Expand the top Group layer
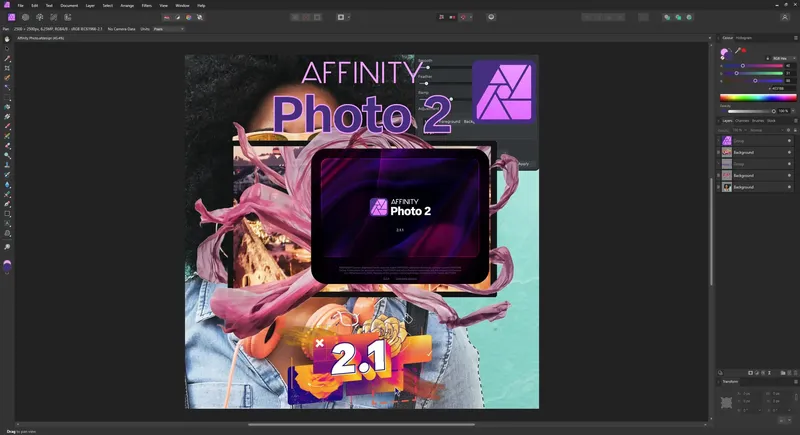This screenshot has width=800, height=435. 719,141
